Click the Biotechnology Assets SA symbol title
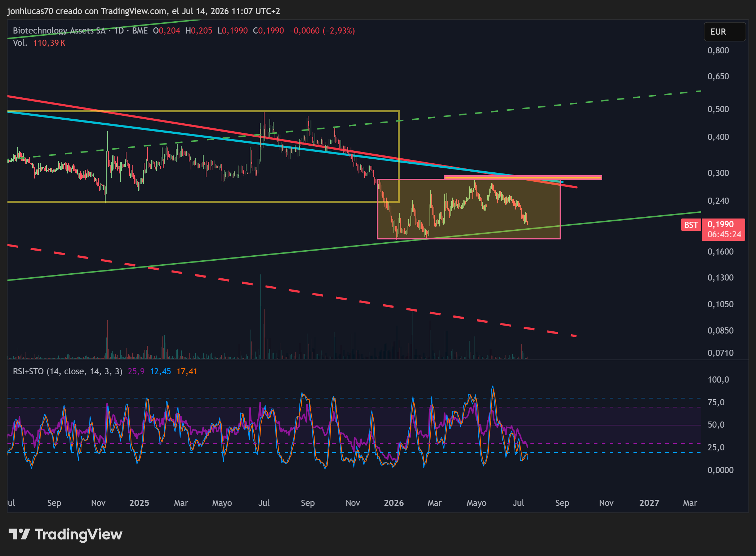Viewport: 756px width, 556px height. [x=59, y=31]
